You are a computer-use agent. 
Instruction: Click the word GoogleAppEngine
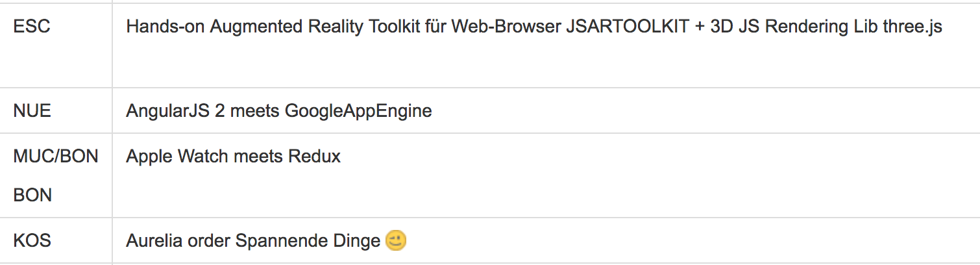click(358, 111)
